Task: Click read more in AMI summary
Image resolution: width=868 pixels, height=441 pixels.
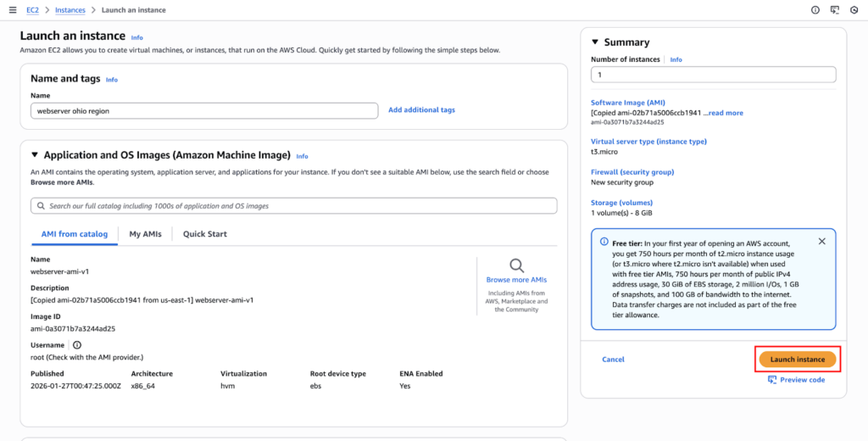Action: 726,113
